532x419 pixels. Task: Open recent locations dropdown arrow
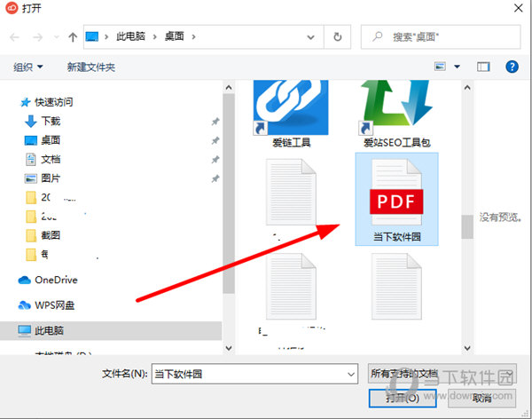tap(57, 37)
